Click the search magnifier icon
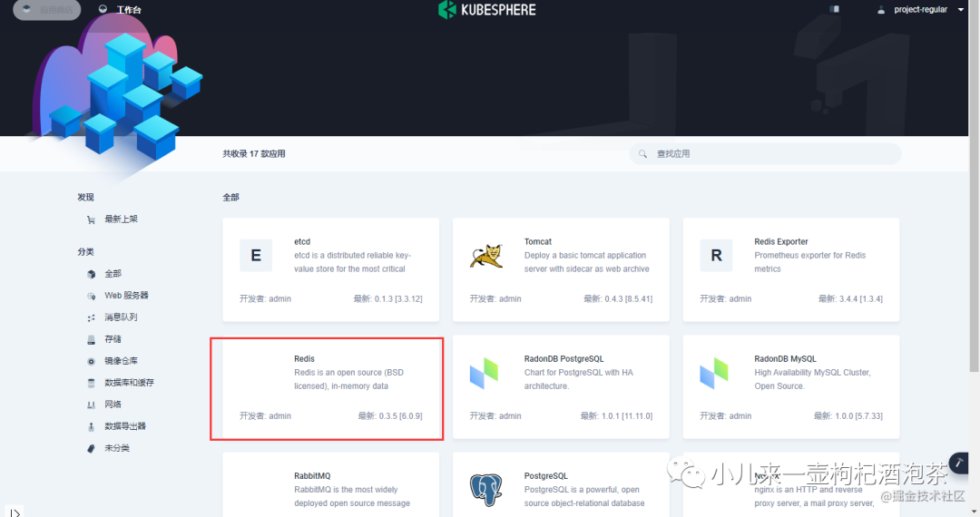Screen dimensions: 980x517 (x=642, y=153)
